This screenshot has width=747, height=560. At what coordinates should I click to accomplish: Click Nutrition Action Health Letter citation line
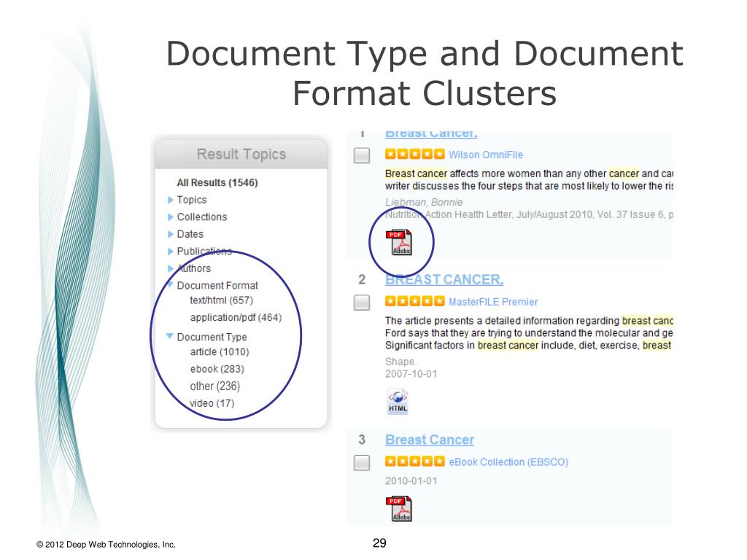point(529,215)
